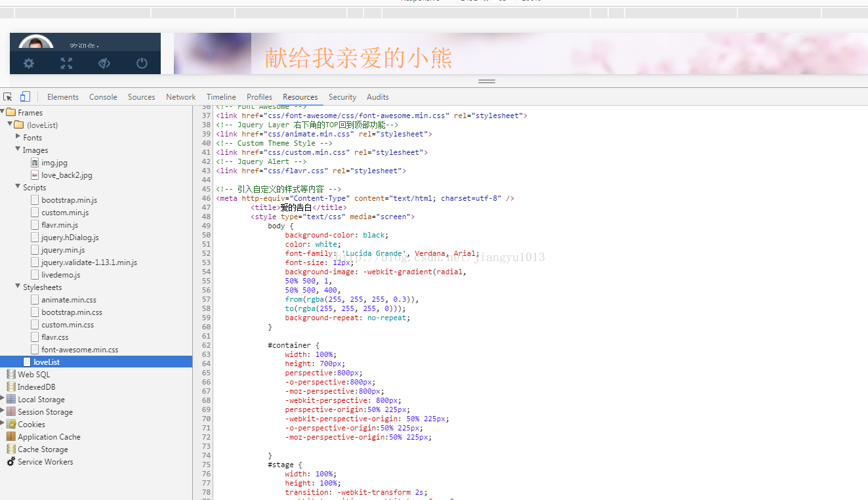The image size is (868, 500).
Task: Click file icon beside flavr.css
Action: 35,337
